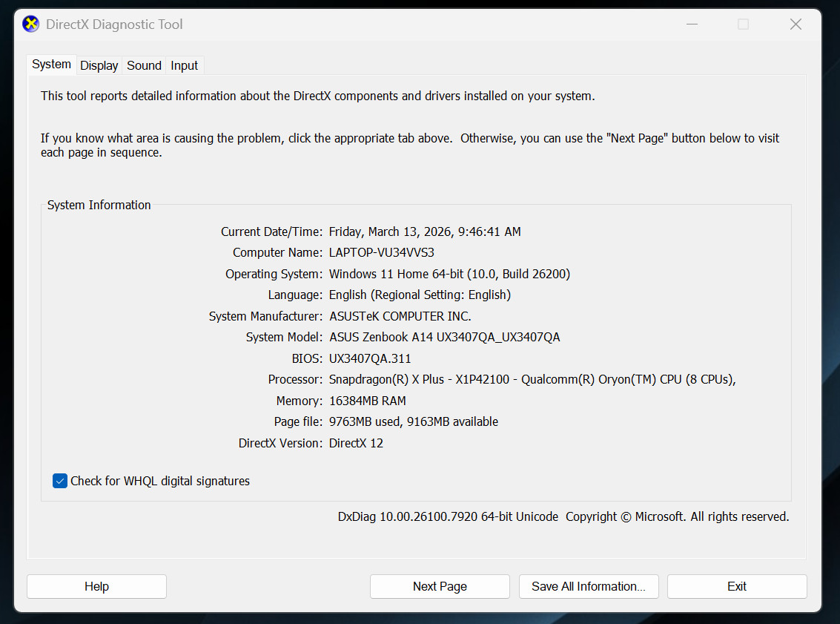Click Save All Information button
The width and height of the screenshot is (840, 624).
coord(589,586)
